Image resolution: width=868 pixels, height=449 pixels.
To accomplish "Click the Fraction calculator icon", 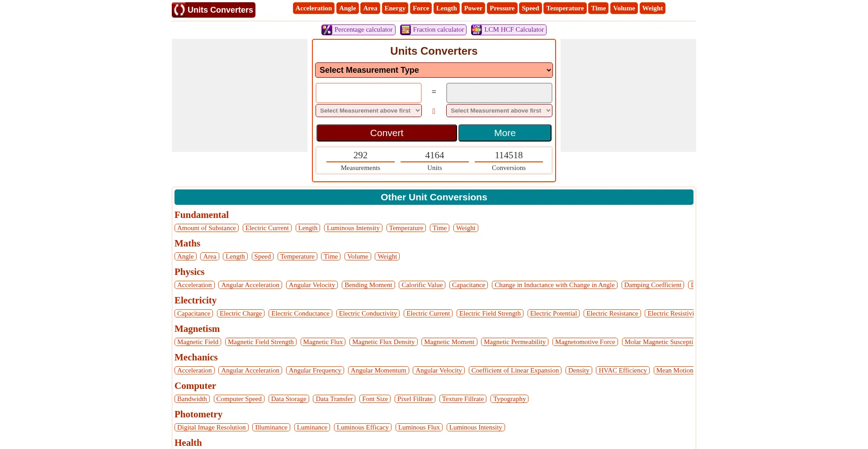I will click(406, 30).
